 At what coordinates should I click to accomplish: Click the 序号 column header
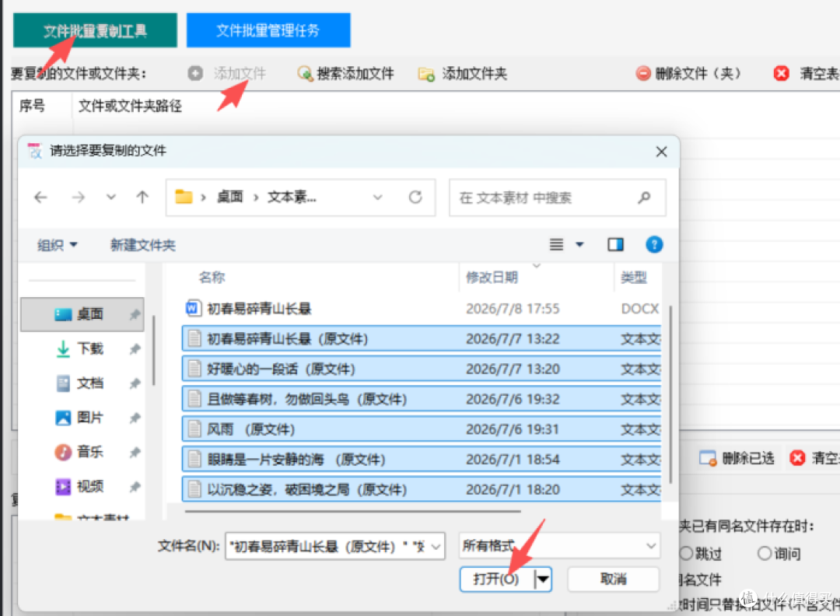tap(32, 106)
